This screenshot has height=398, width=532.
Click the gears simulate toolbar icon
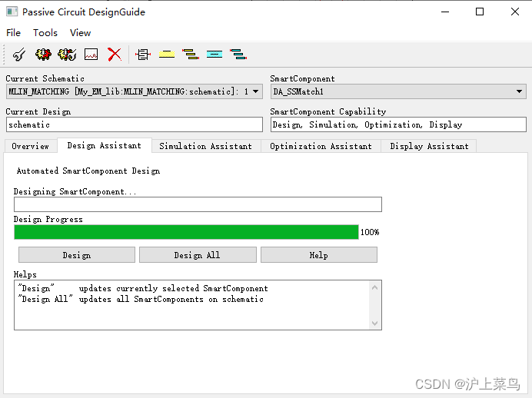point(43,55)
